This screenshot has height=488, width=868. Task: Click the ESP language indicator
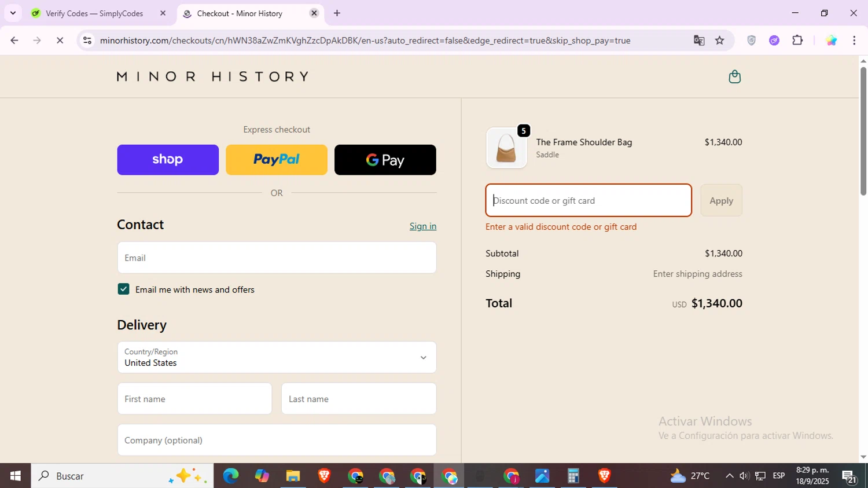tap(779, 476)
